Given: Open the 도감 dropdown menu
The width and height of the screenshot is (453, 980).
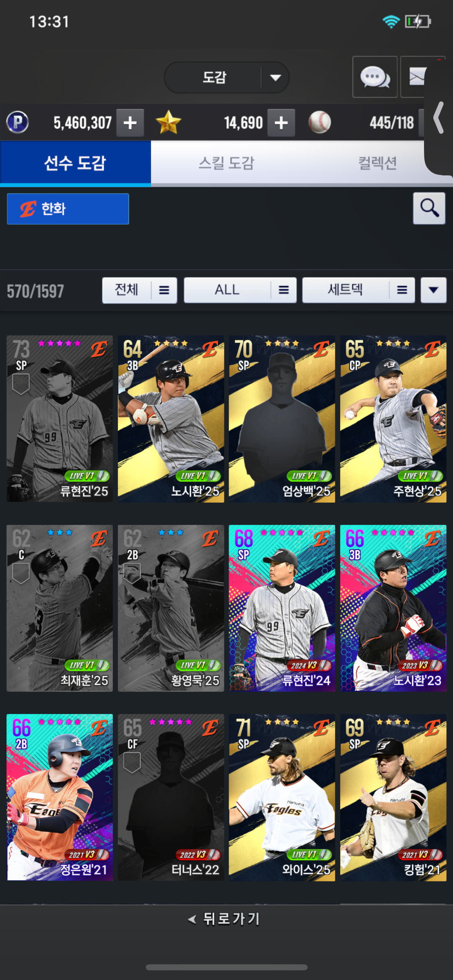Looking at the screenshot, I should pos(227,77).
